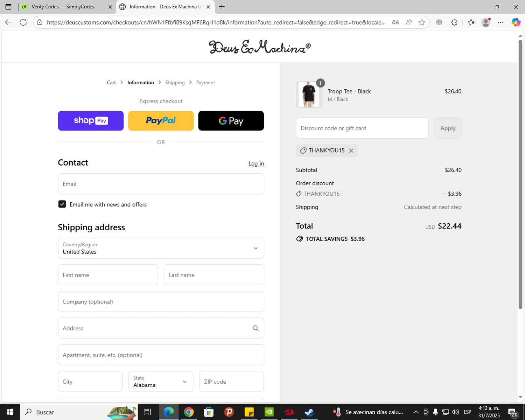
Task: Reload the checkout page
Action: (x=23, y=22)
